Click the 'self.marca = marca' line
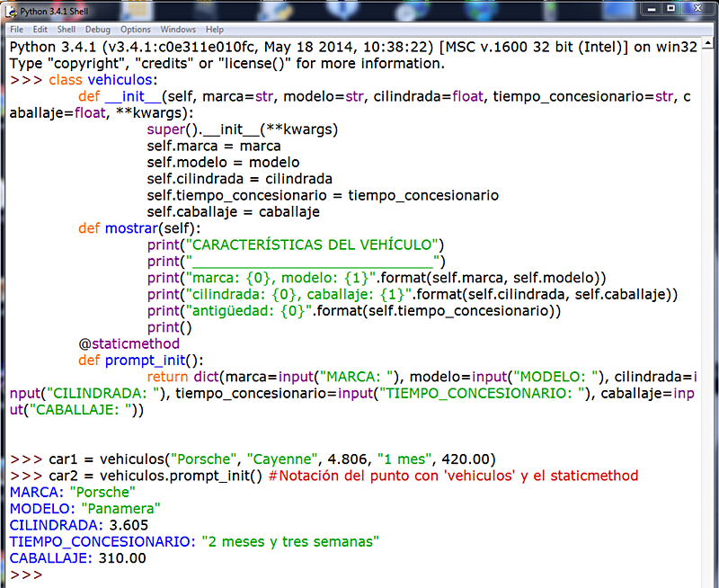This screenshot has width=719, height=588. tap(214, 146)
